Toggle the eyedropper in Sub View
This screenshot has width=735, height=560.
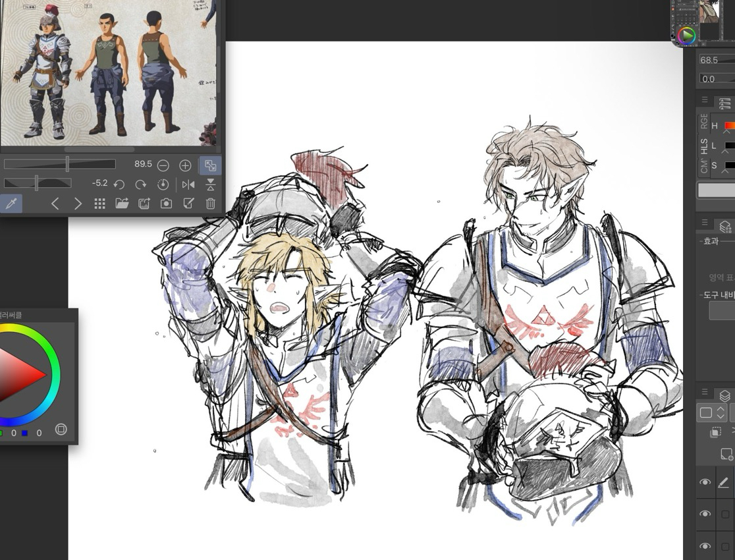[11, 204]
